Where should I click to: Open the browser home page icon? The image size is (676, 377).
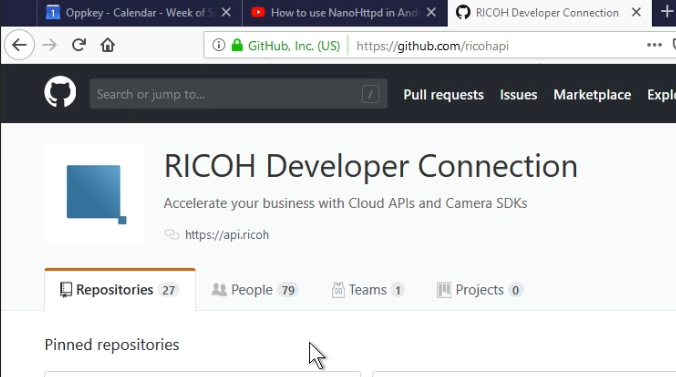click(x=108, y=45)
